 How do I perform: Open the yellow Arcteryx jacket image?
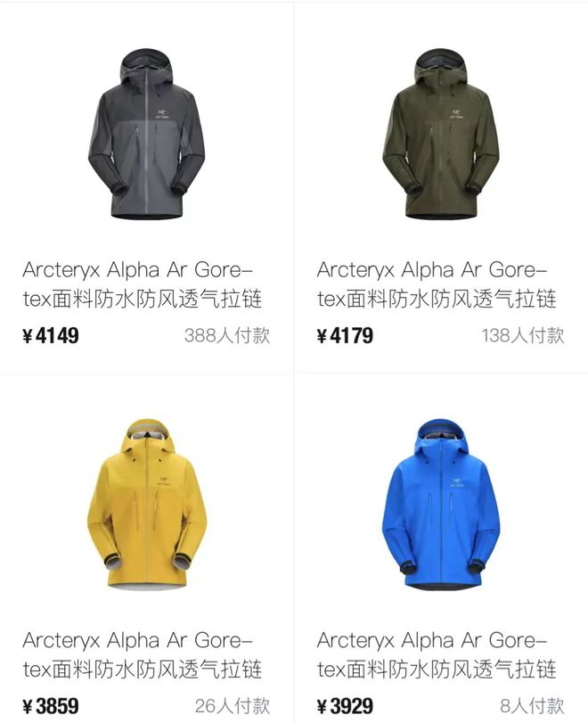point(146,504)
